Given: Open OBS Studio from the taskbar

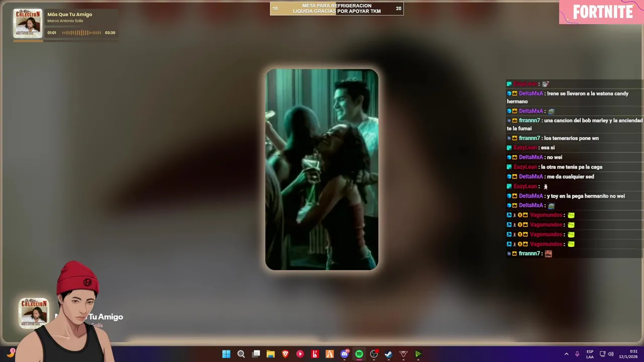Looking at the screenshot, I should (374, 354).
